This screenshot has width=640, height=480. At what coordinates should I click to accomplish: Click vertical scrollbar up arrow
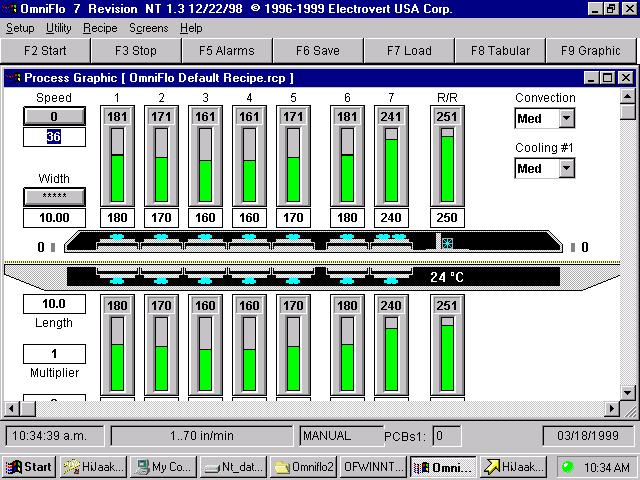(x=627, y=96)
